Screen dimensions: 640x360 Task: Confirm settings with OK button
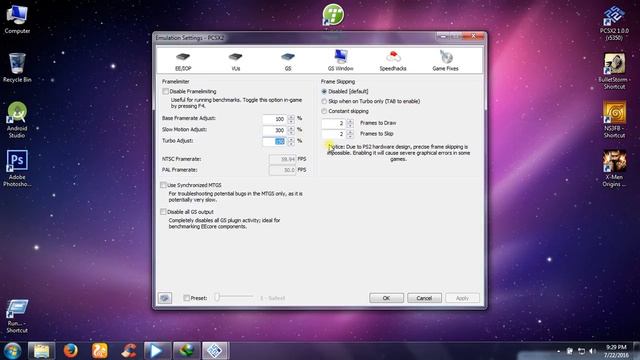(x=386, y=298)
